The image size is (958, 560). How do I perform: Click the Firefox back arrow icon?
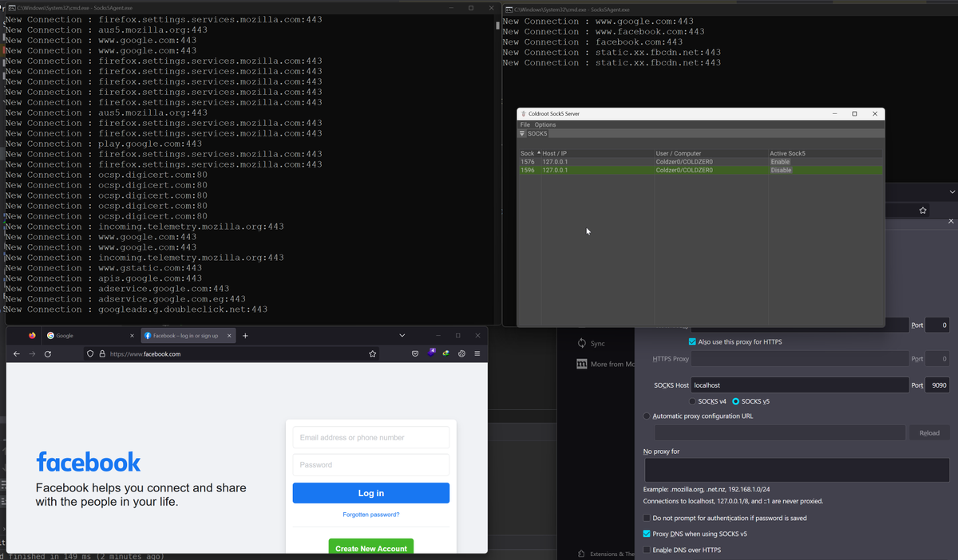point(16,353)
